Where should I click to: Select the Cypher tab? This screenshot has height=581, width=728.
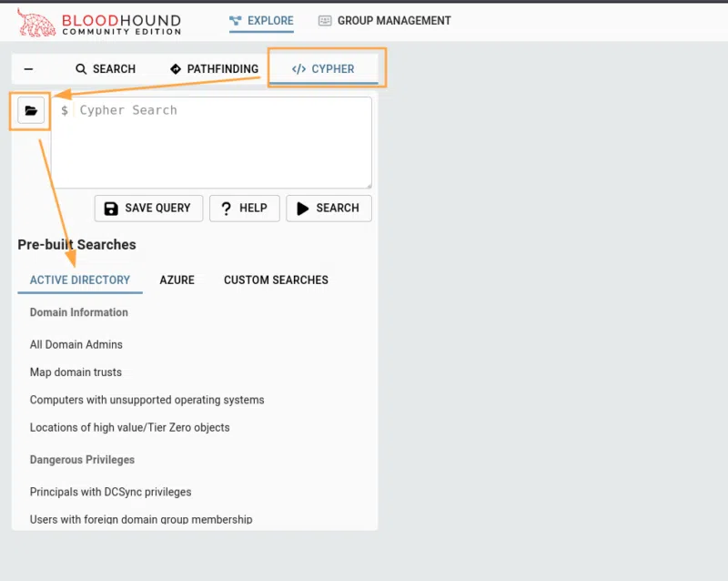[323, 69]
